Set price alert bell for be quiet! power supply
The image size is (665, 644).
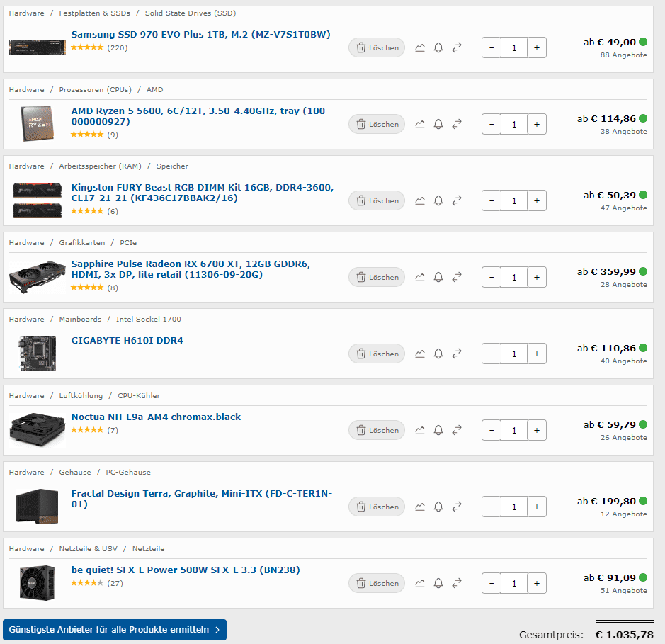(x=438, y=583)
